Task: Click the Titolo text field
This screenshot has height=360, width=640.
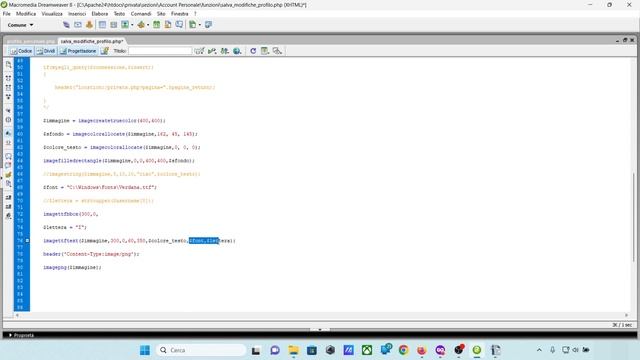Action: point(160,51)
